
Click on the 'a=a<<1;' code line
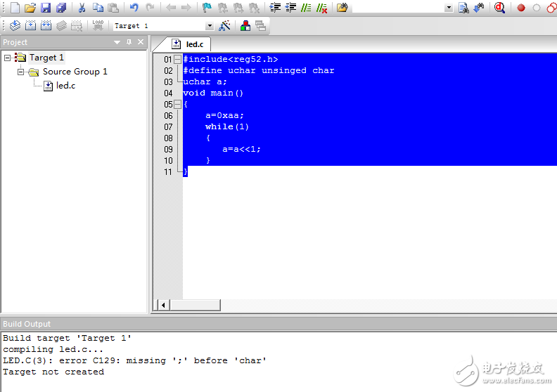pyautogui.click(x=241, y=150)
